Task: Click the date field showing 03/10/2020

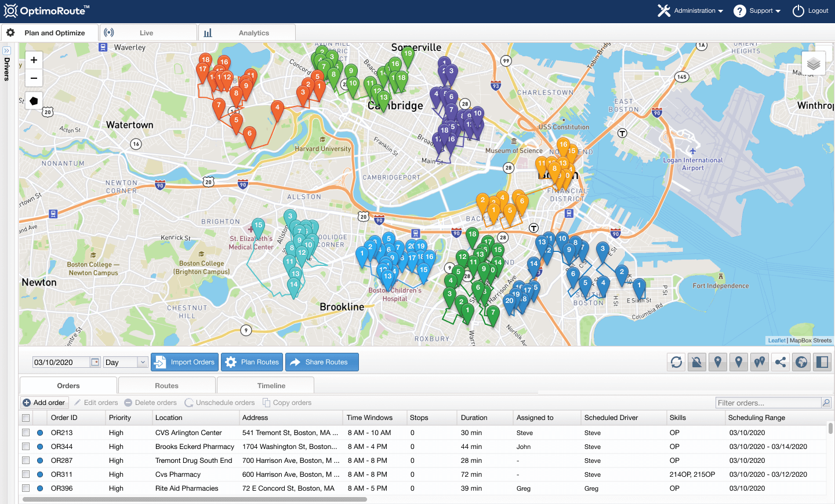Action: (61, 362)
